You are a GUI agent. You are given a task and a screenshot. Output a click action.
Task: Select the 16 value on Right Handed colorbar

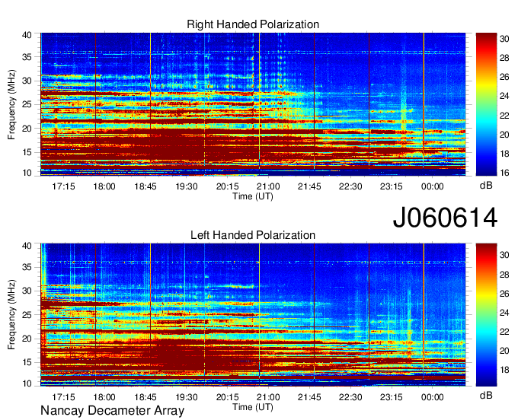(x=504, y=173)
